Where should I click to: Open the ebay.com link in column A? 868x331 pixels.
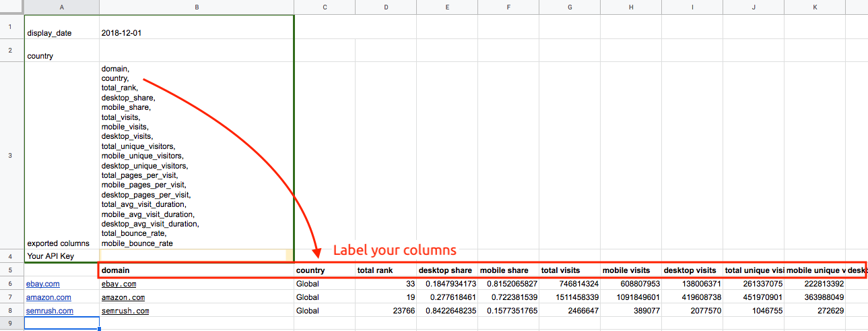(x=43, y=284)
